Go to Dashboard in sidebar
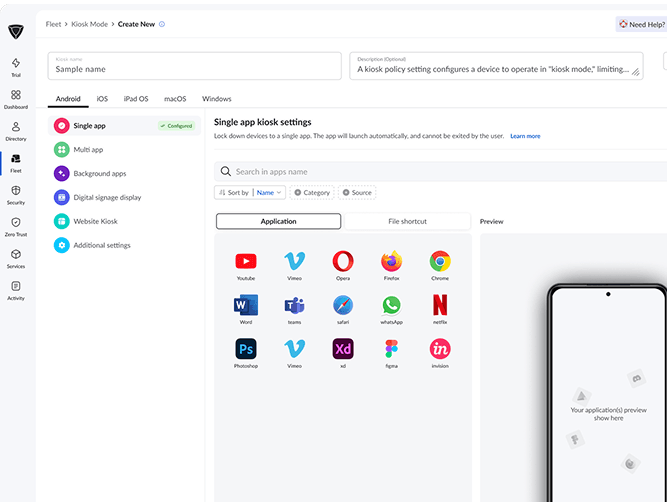 coord(16,99)
